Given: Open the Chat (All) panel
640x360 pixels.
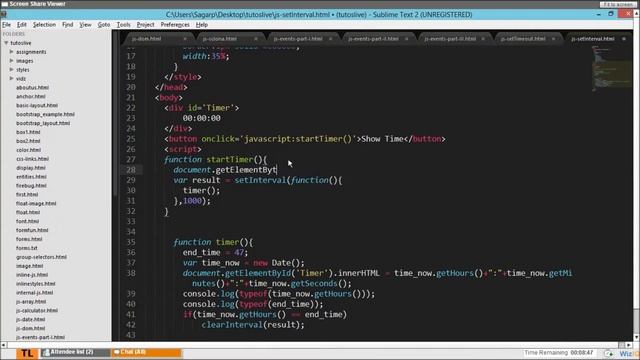Looking at the screenshot, I should 146,352.
